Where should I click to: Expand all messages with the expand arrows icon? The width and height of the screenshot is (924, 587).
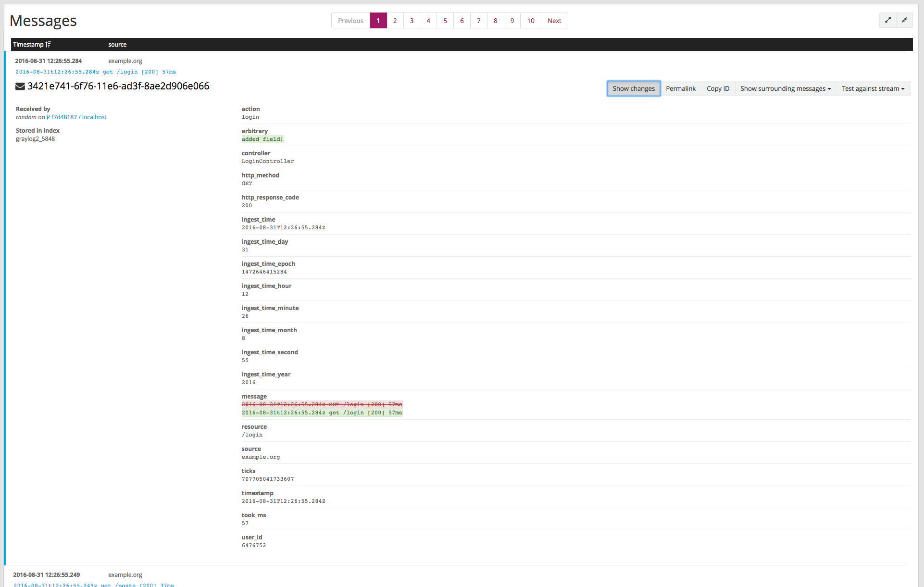pyautogui.click(x=887, y=20)
